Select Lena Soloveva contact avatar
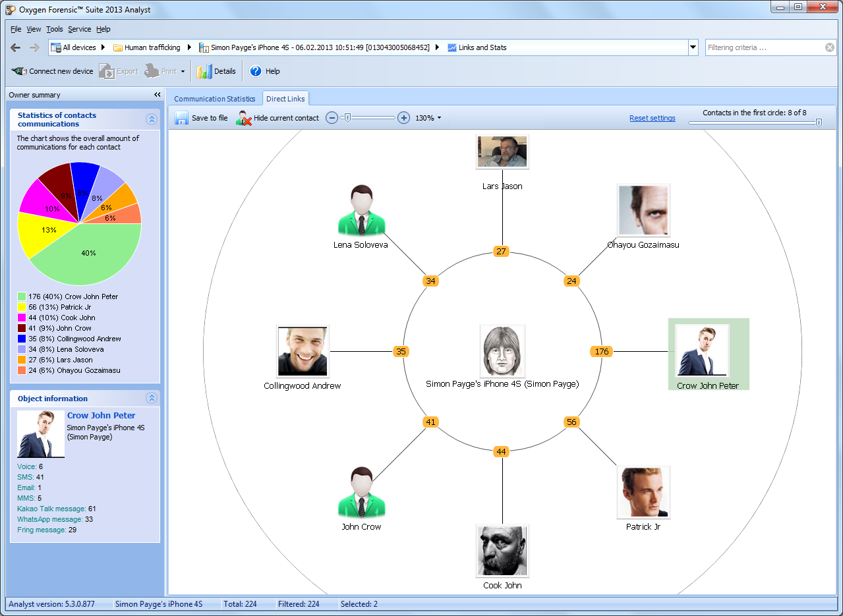843x616 pixels. coord(361,210)
